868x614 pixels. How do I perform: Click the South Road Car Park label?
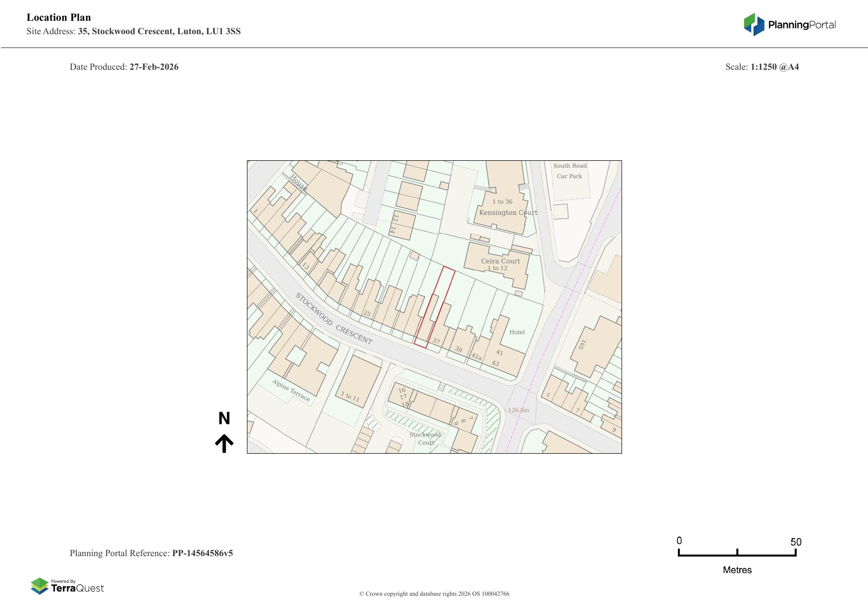coord(570,171)
